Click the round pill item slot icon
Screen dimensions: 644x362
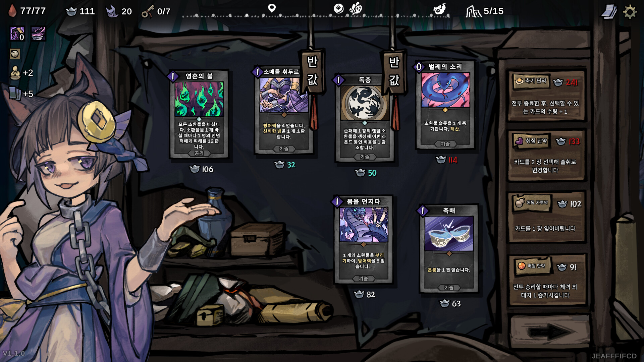pyautogui.click(x=14, y=54)
